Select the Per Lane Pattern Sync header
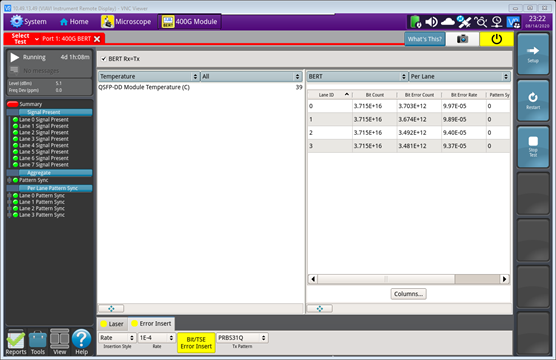The image size is (556, 360). pos(55,188)
